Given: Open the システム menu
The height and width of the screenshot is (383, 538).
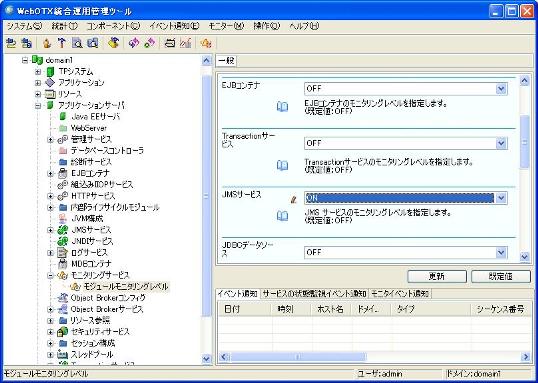Looking at the screenshot, I should click(x=24, y=26).
